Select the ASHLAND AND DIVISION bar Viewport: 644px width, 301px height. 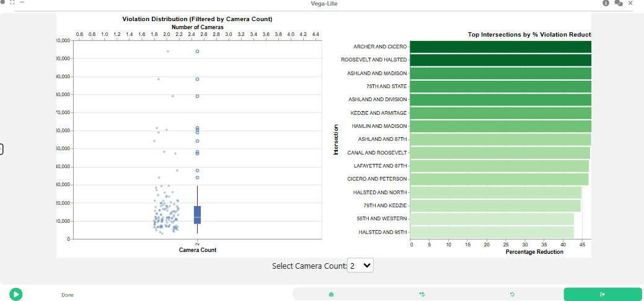point(501,99)
